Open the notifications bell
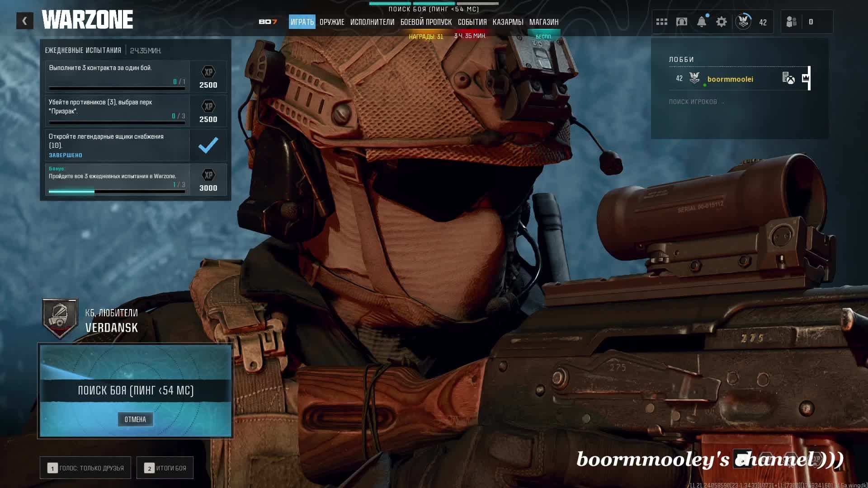 (702, 22)
